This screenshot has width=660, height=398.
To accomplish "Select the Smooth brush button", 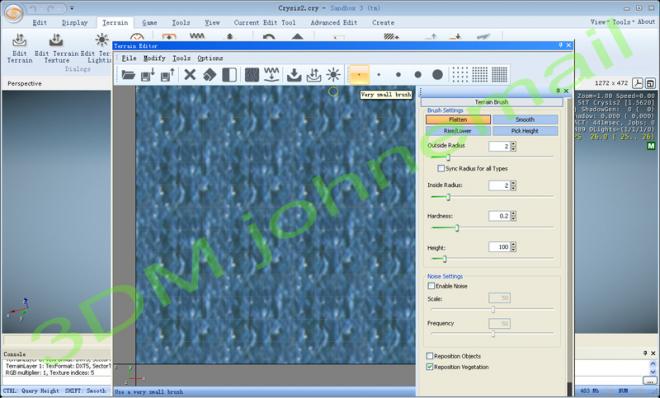I will (x=525, y=119).
